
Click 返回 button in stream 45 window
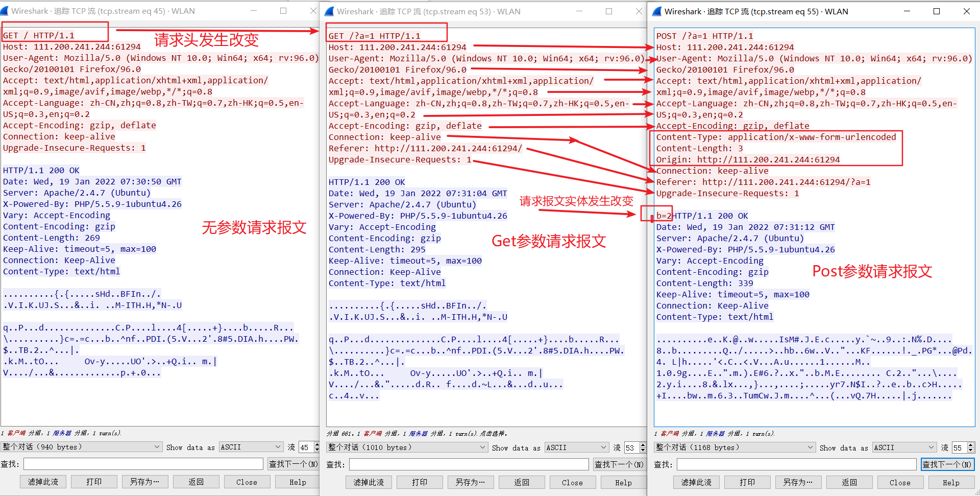point(196,482)
